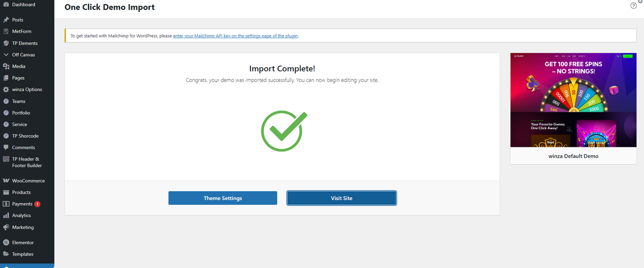Select winza Options menu item
Image resolution: width=644 pixels, height=268 pixels.
(27, 90)
